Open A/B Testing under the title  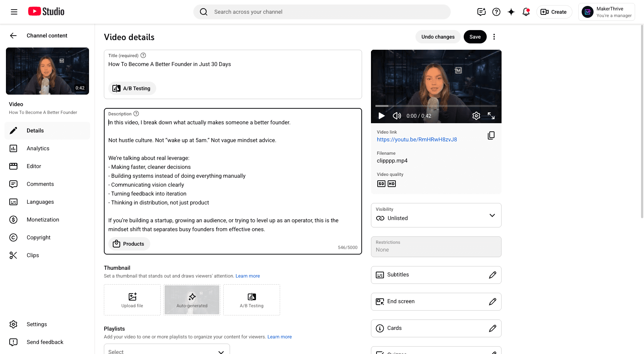pos(132,88)
